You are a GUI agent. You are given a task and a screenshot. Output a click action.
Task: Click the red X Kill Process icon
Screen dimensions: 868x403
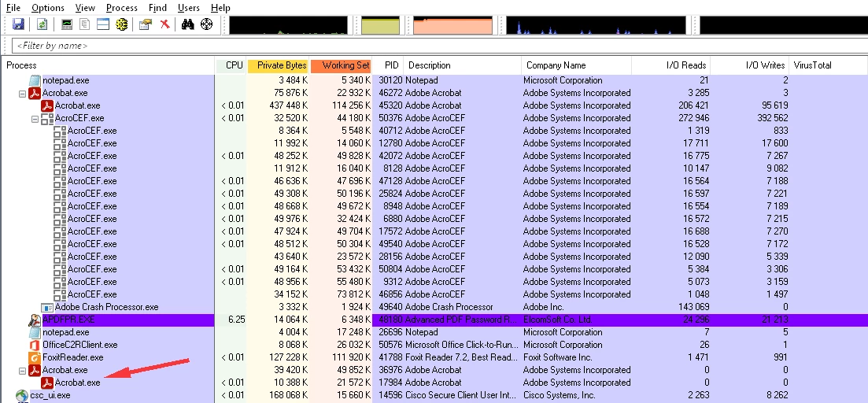coord(164,24)
